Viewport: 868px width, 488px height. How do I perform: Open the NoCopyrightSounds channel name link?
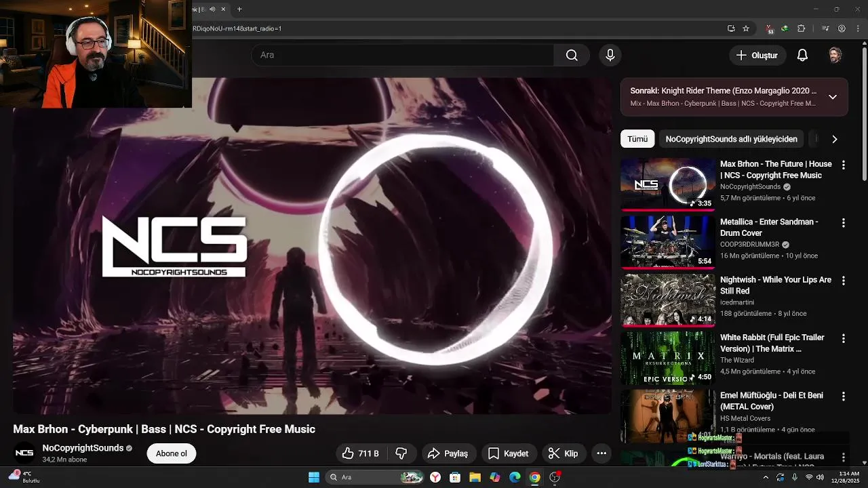coord(83,448)
